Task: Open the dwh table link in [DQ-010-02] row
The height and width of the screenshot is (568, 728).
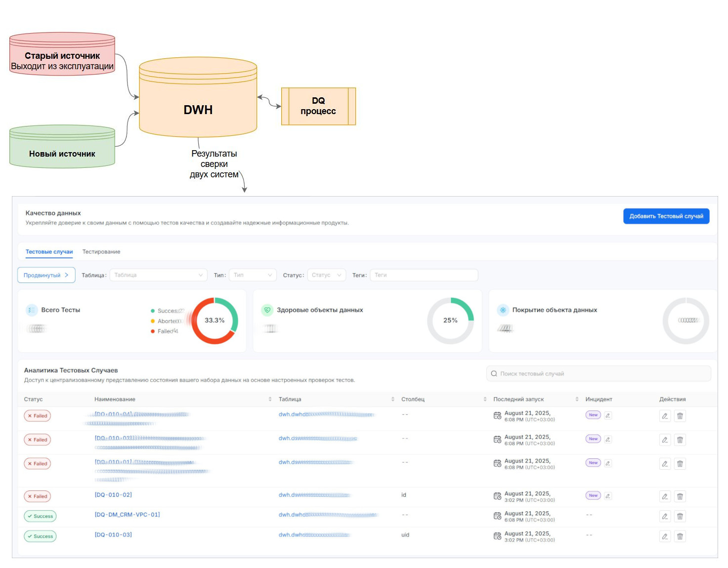Action: [314, 495]
